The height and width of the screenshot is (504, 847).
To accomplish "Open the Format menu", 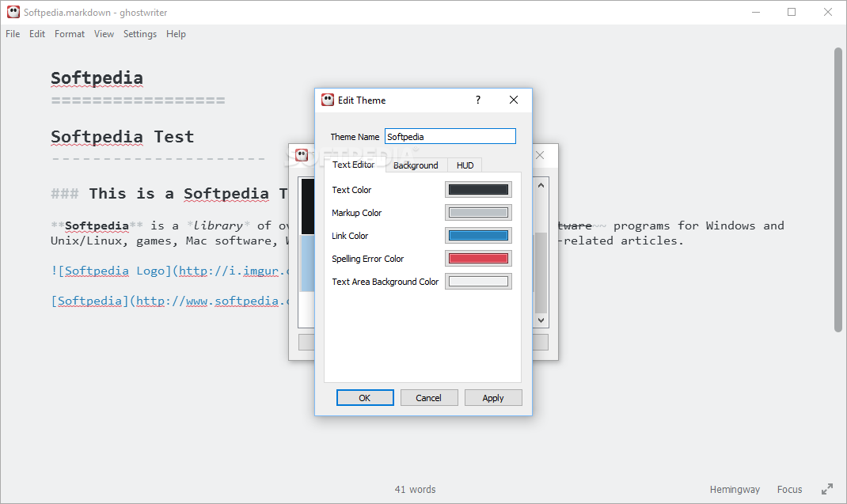I will (x=69, y=34).
